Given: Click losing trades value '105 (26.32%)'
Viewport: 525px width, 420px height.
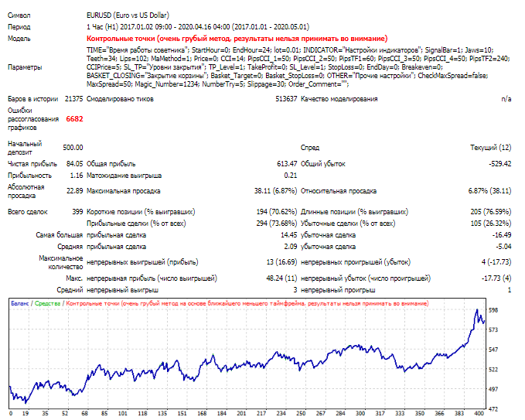Looking at the screenshot, I should 490,224.
